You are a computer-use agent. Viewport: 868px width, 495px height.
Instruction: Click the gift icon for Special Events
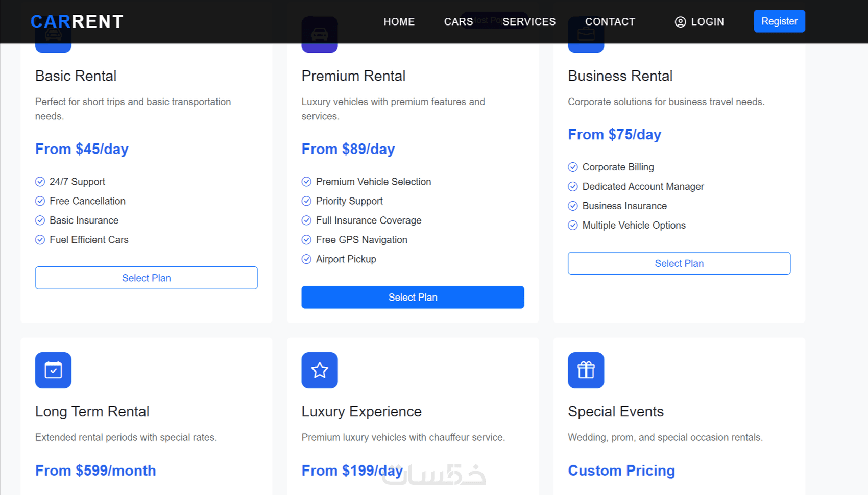click(586, 370)
